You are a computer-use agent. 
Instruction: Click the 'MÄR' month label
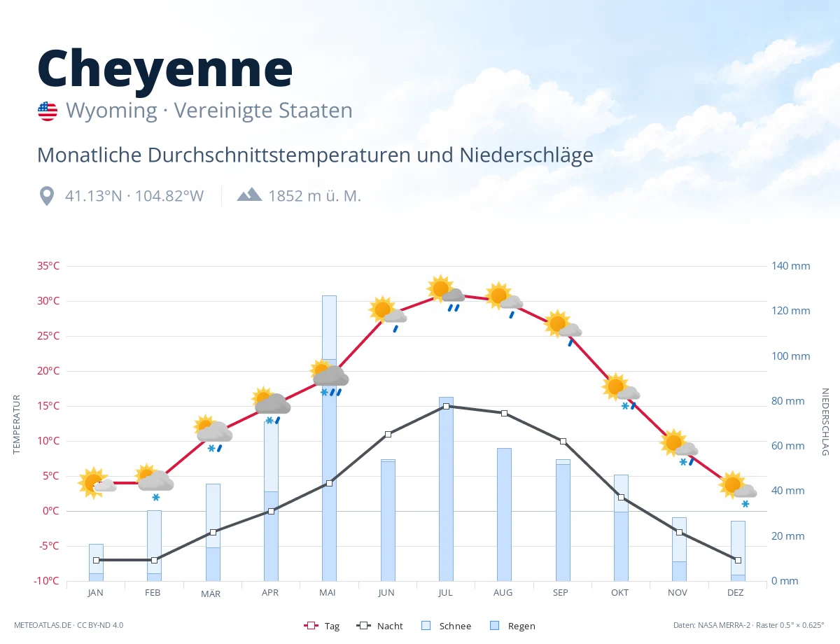coord(211,594)
